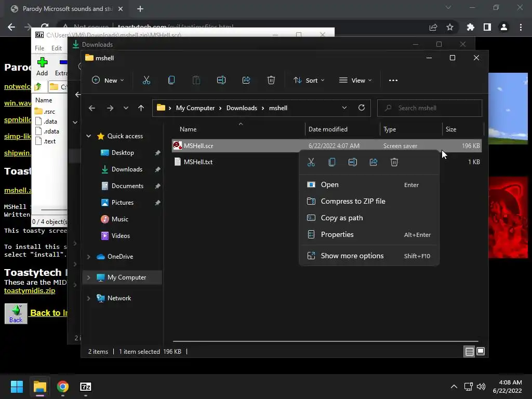The image size is (532, 399).
Task: Open Chrome extensions puzzle icon
Action: tap(471, 27)
